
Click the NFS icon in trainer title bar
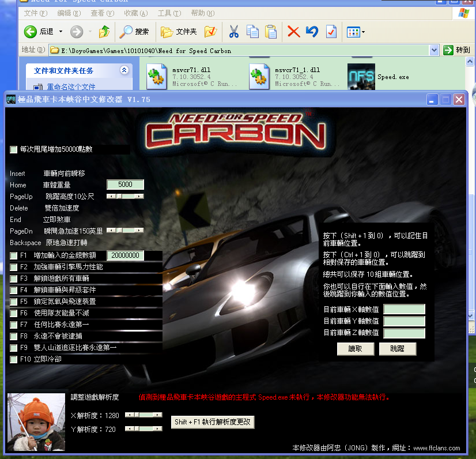tap(11, 99)
